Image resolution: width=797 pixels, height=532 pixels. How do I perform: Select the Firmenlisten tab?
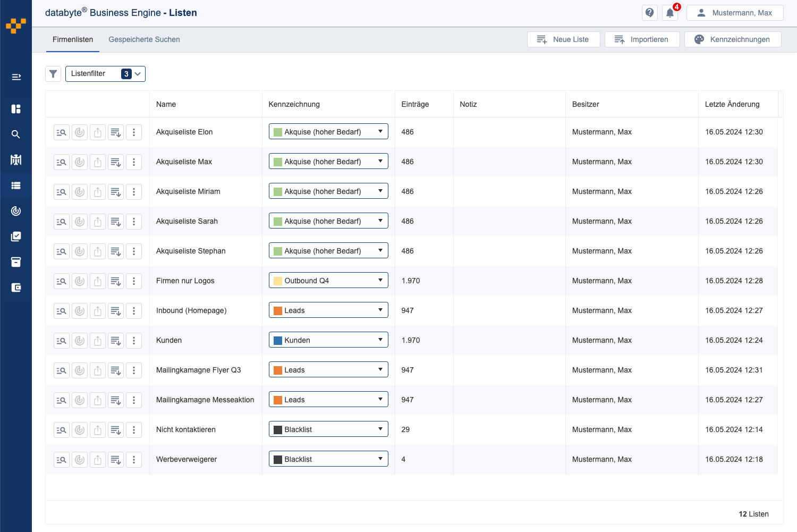pos(72,39)
